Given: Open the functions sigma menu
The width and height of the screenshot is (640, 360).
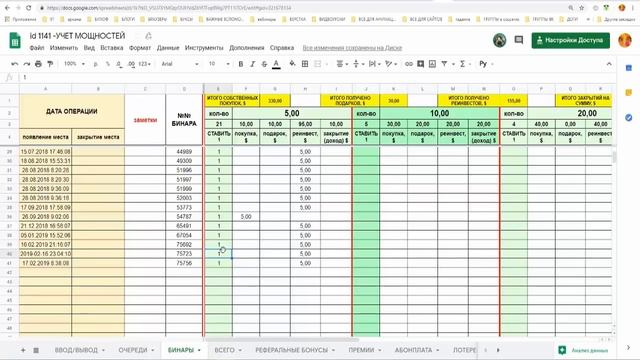Looking at the screenshot, I should pos(462,64).
